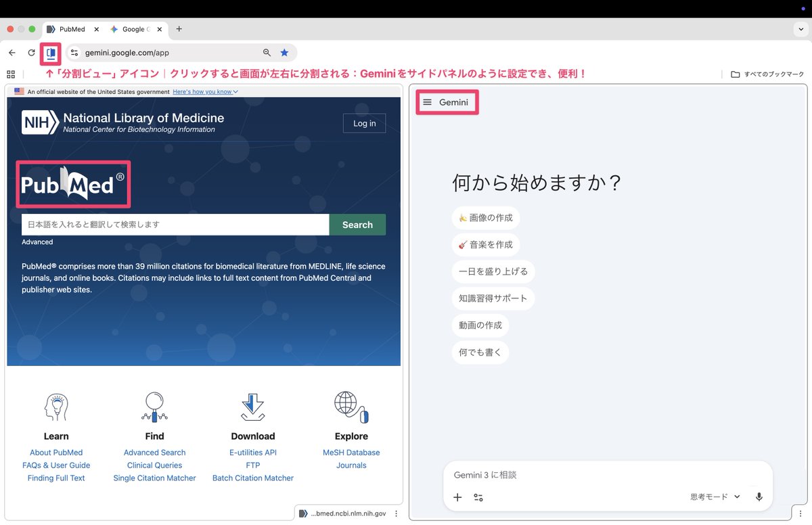This screenshot has height=525, width=812.
Task: Close the PubMed tab
Action: (96, 29)
